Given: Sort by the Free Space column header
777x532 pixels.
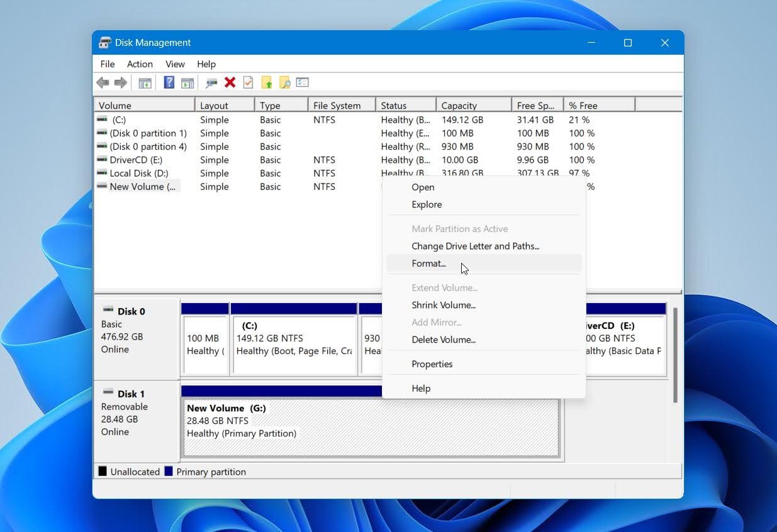Looking at the screenshot, I should 537,106.
